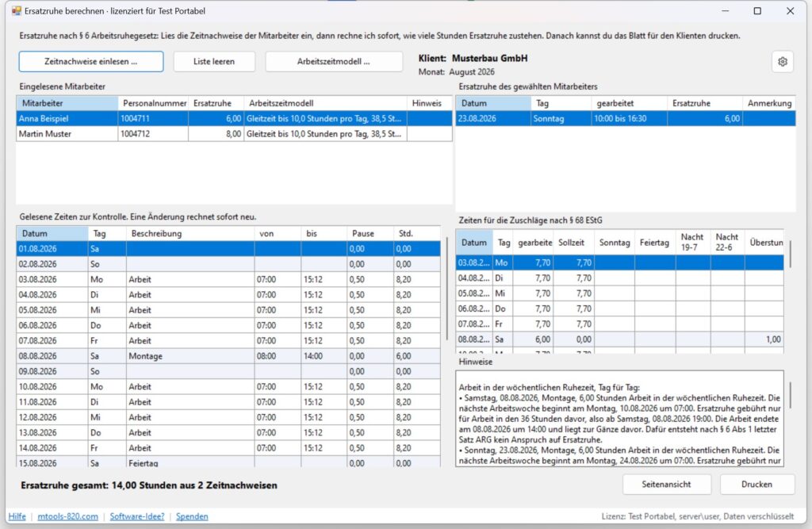Screen dimensions: 812x529
Task: Sort by Personalnummer column header
Action: (153, 103)
